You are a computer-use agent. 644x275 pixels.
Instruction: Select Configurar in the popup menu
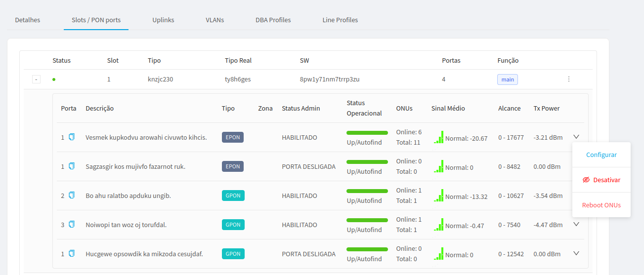point(601,155)
